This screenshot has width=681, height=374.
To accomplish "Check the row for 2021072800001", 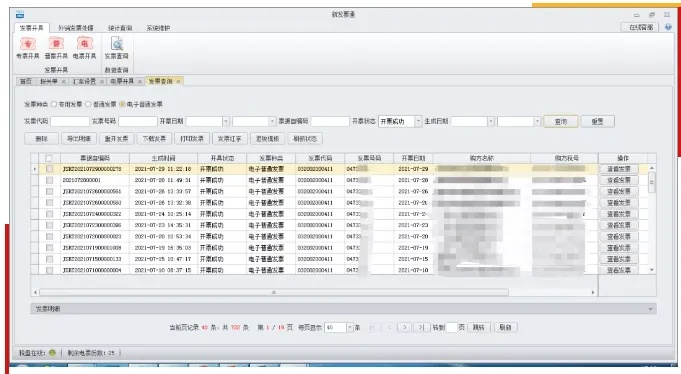I will tap(50, 180).
